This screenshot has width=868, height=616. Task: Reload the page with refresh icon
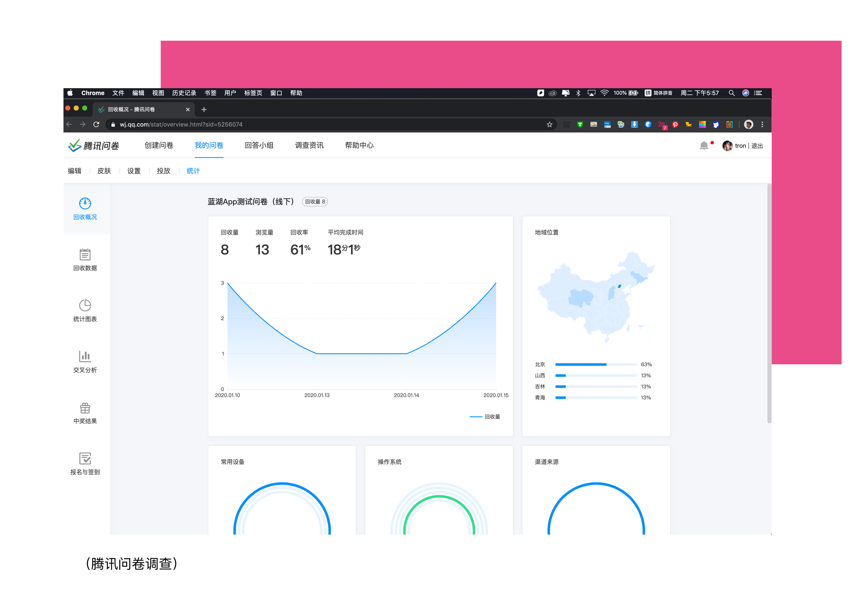point(96,124)
